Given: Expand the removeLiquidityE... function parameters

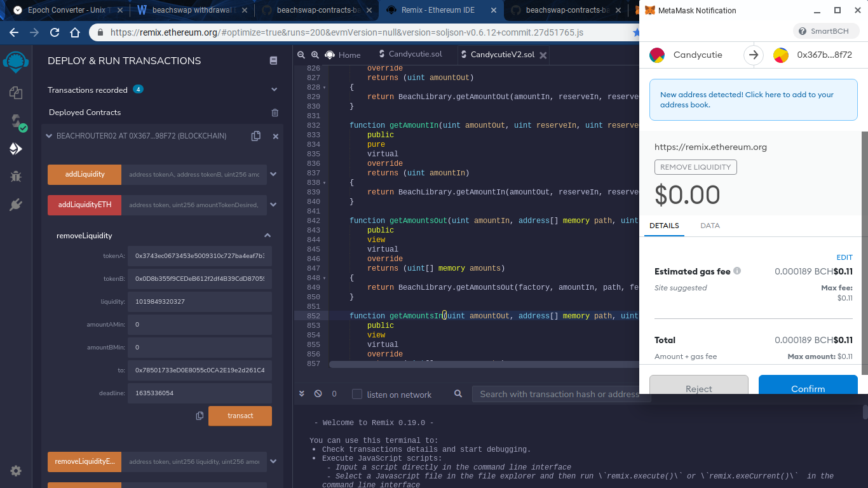Looking at the screenshot, I should [273, 461].
